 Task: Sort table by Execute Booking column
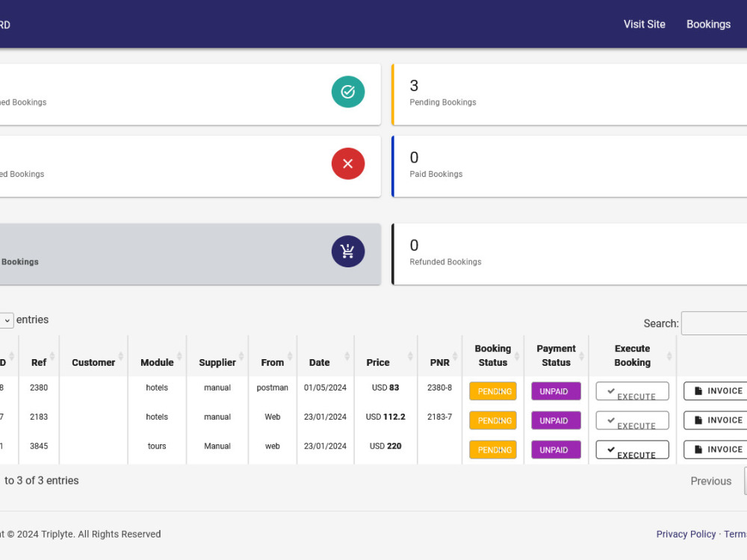pyautogui.click(x=632, y=355)
